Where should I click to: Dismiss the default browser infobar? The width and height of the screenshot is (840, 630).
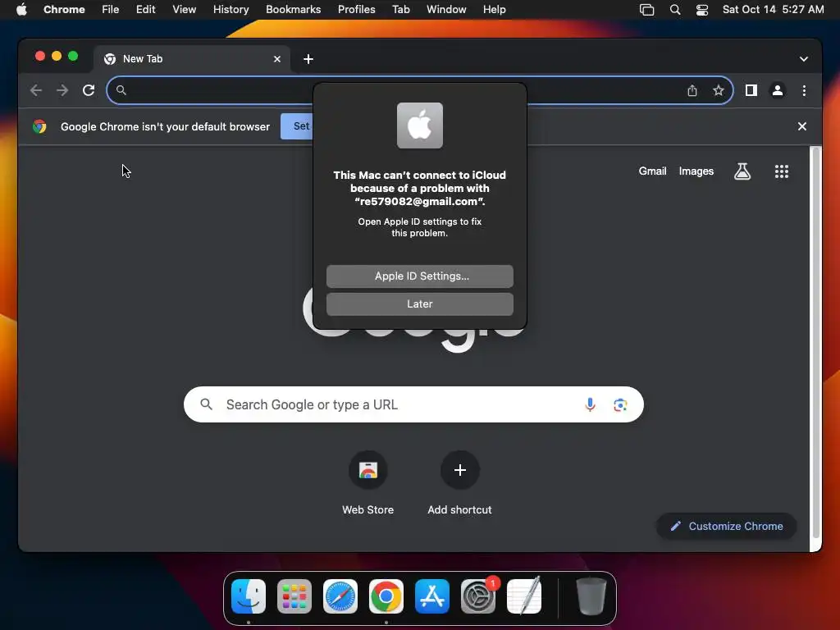tap(802, 126)
